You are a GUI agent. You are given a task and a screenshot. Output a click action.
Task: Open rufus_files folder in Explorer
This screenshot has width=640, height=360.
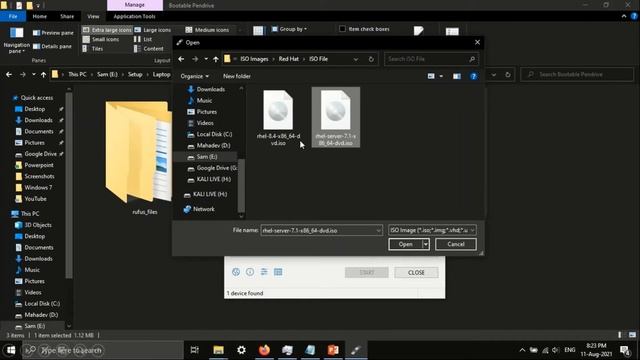(139, 158)
